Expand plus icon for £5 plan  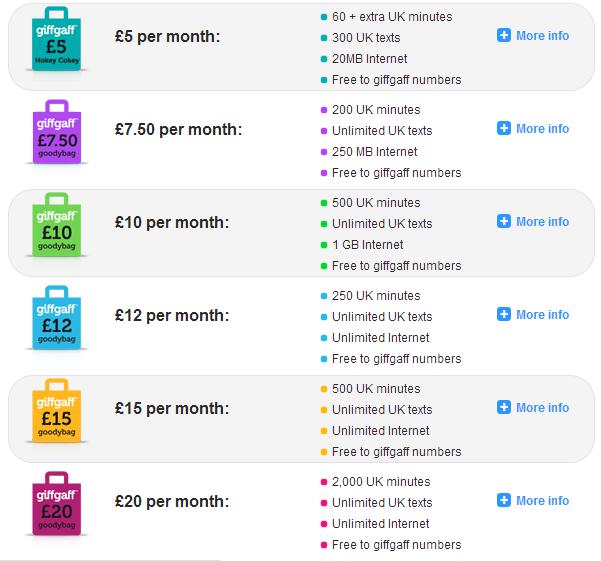point(504,35)
